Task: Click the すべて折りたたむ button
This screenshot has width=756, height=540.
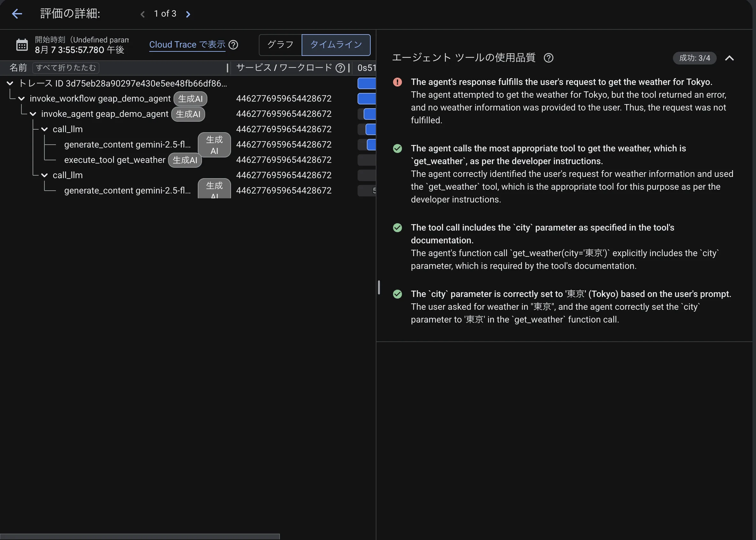Action: 66,68
